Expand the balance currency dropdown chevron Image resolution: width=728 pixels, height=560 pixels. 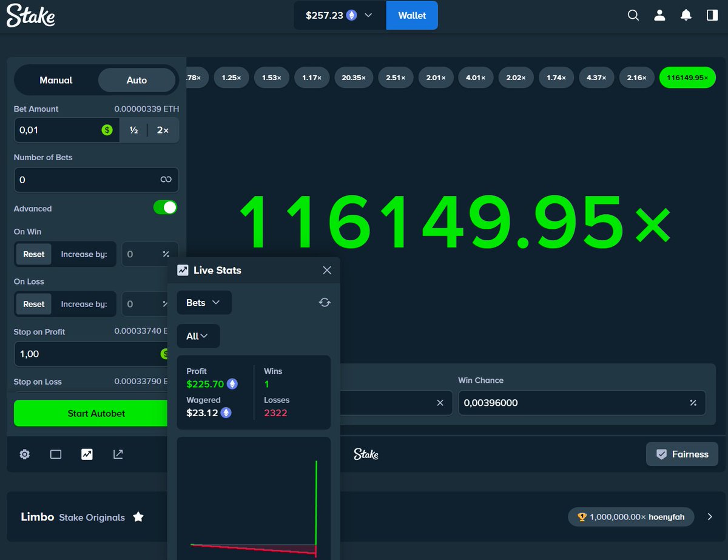coord(368,15)
